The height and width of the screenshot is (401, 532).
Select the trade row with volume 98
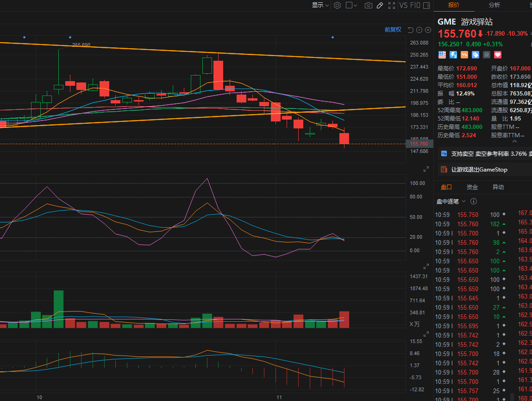pyautogui.click(x=470, y=242)
